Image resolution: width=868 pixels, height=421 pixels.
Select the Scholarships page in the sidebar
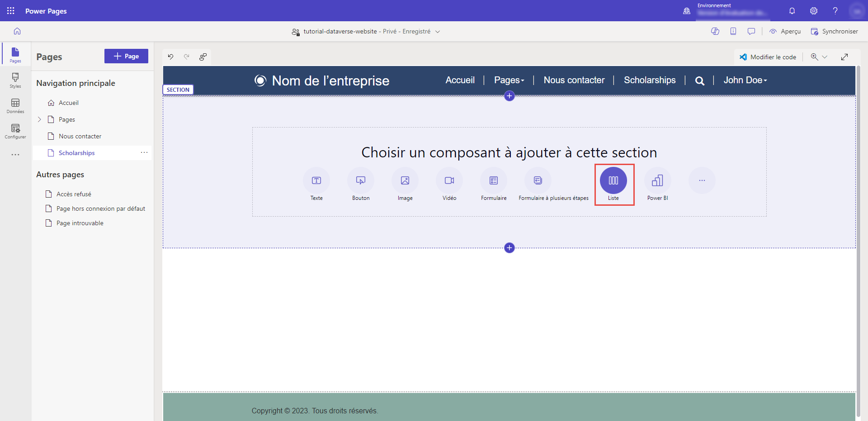[x=77, y=152]
